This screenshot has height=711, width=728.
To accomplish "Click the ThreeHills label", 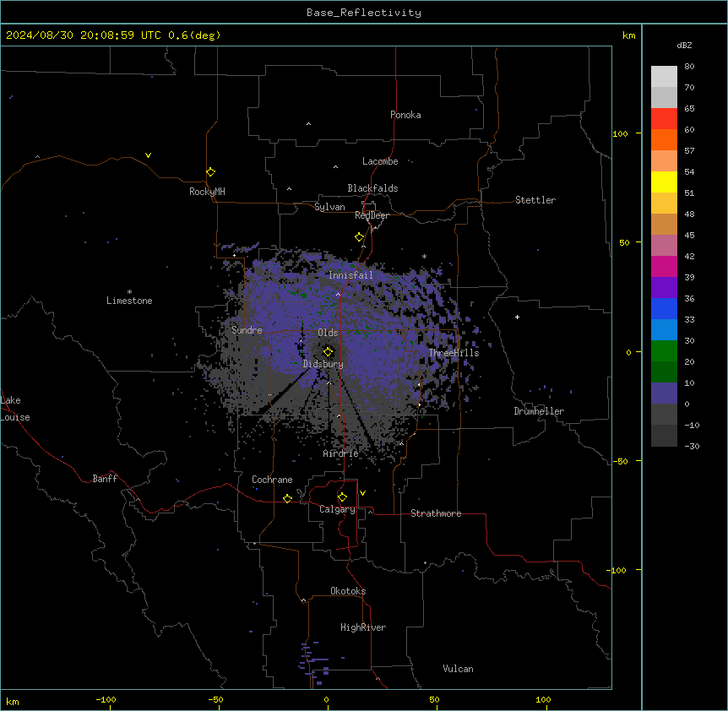I will pos(454,353).
